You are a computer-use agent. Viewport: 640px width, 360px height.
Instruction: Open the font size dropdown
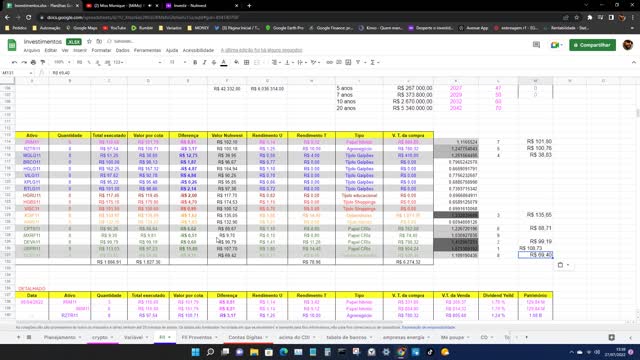click(178, 62)
